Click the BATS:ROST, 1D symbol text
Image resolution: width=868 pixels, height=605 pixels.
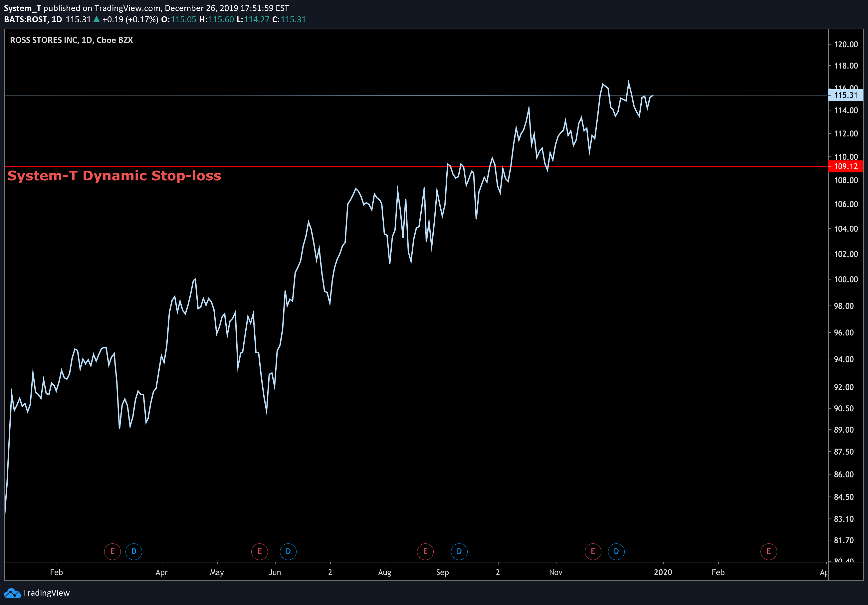33,19
